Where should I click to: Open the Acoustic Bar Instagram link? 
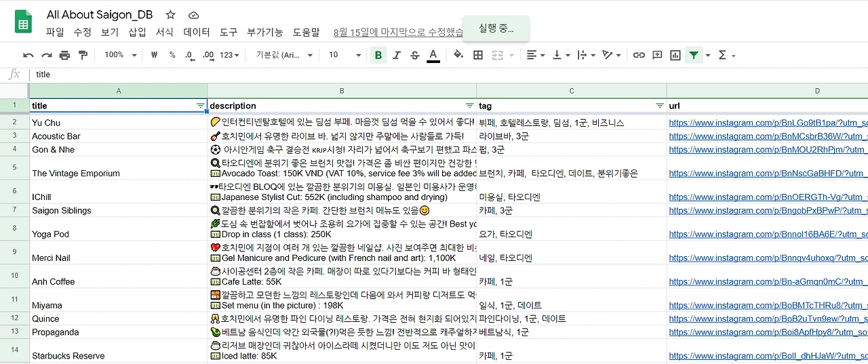pyautogui.click(x=768, y=136)
